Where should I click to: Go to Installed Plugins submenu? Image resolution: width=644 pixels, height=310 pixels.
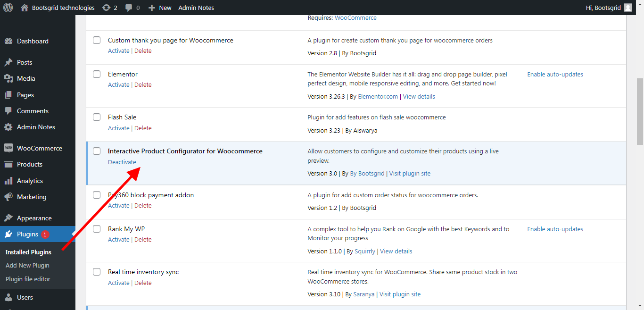pos(28,252)
